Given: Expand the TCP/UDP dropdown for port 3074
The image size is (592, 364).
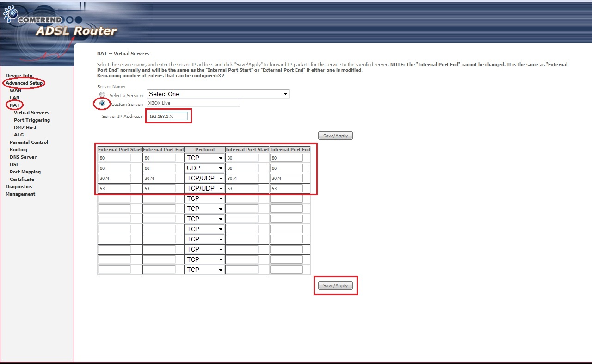Looking at the screenshot, I should [205, 178].
